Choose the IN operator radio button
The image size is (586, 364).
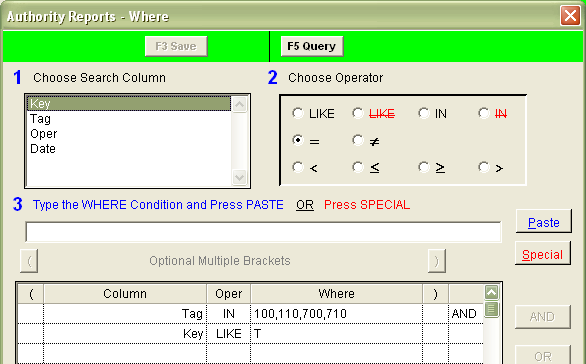[x=424, y=113]
